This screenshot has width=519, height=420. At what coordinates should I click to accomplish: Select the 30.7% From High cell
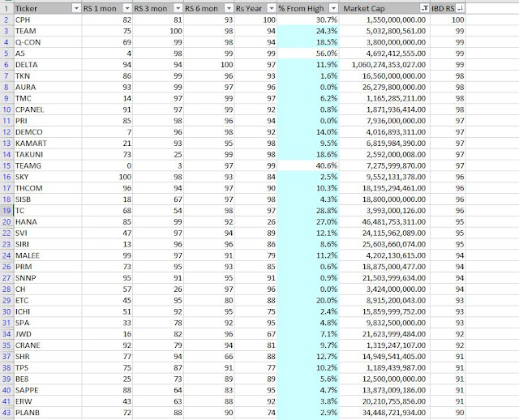tap(308, 19)
